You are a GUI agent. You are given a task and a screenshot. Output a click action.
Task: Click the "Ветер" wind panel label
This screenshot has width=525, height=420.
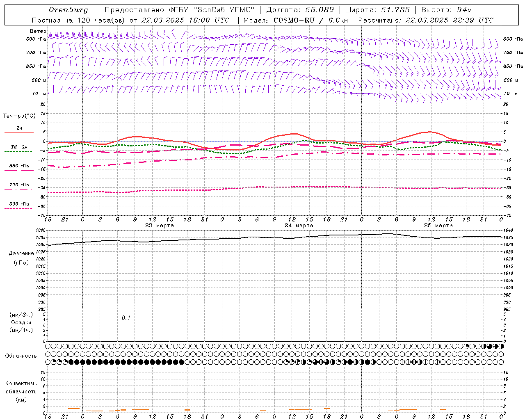38,31
